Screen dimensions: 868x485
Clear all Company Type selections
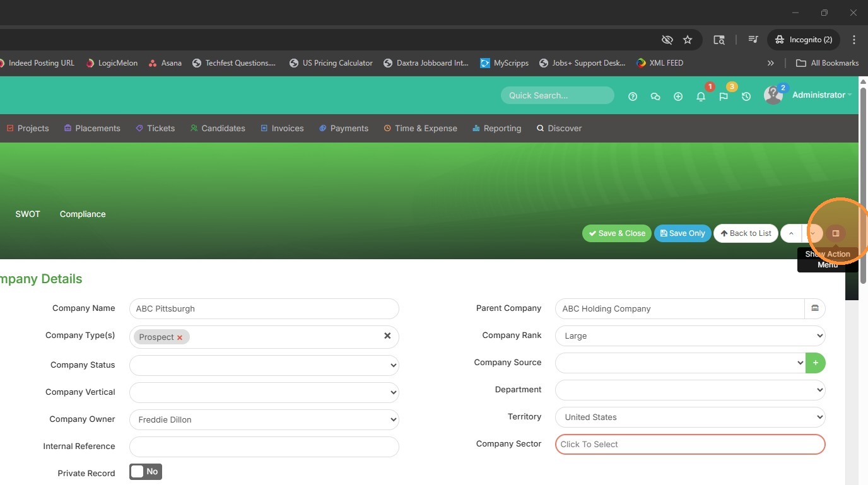(x=387, y=336)
